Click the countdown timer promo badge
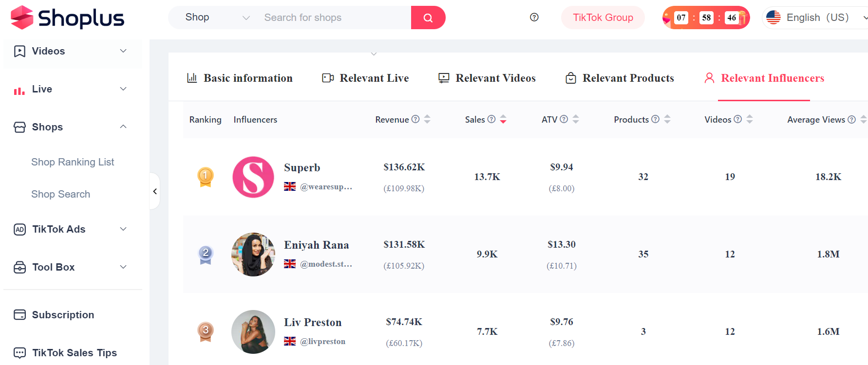Image resolution: width=868 pixels, height=365 pixels. (x=706, y=18)
